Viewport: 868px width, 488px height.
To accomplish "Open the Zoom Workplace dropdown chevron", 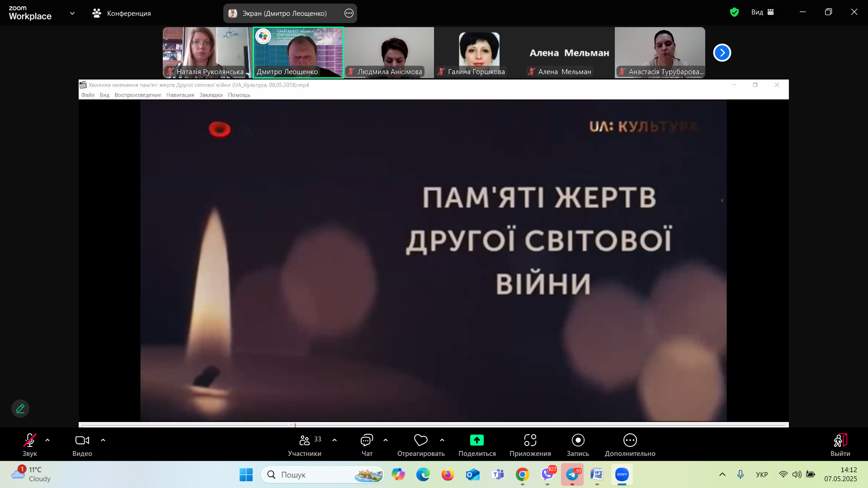I will click(x=72, y=13).
